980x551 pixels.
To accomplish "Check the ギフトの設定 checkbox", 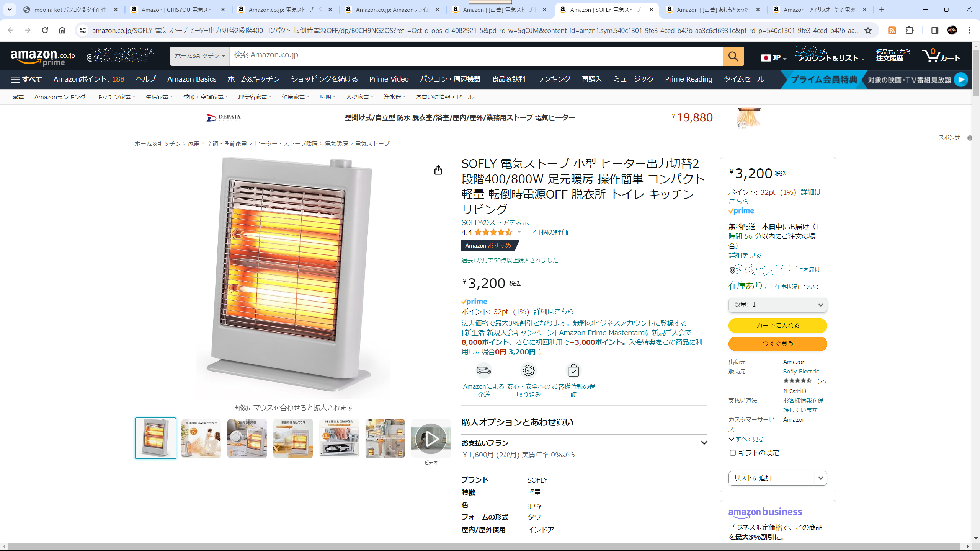I will point(733,453).
